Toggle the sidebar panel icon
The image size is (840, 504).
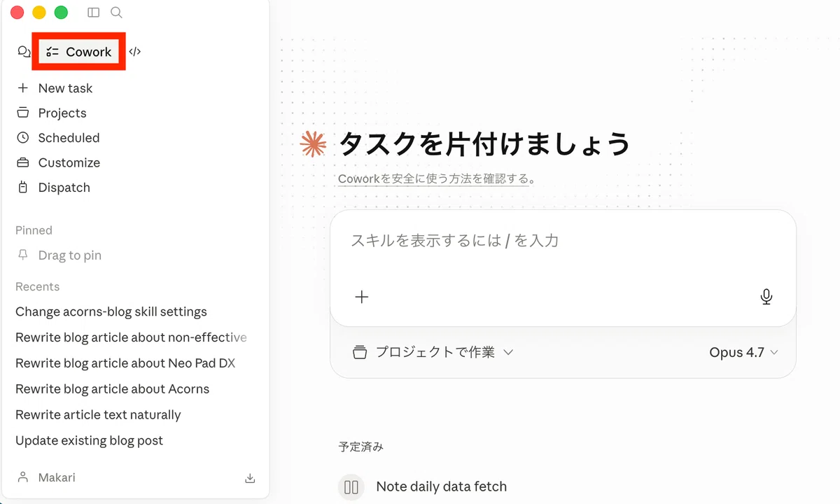(93, 13)
